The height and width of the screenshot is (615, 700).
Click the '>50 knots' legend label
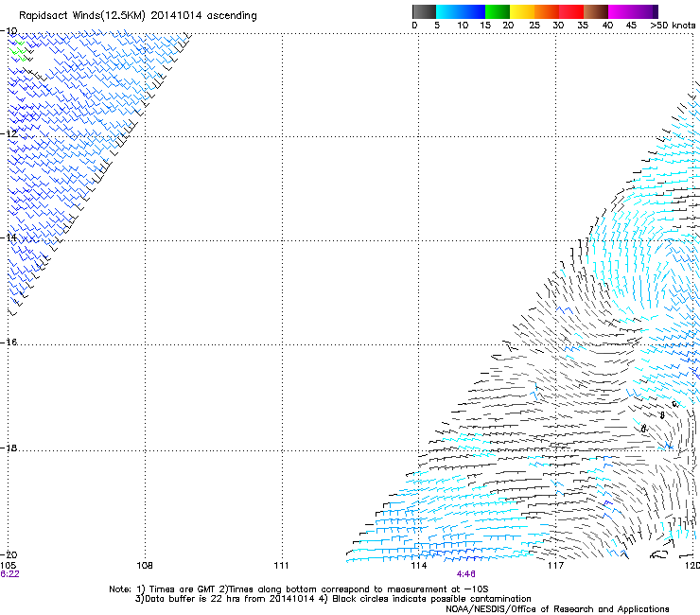[x=673, y=26]
